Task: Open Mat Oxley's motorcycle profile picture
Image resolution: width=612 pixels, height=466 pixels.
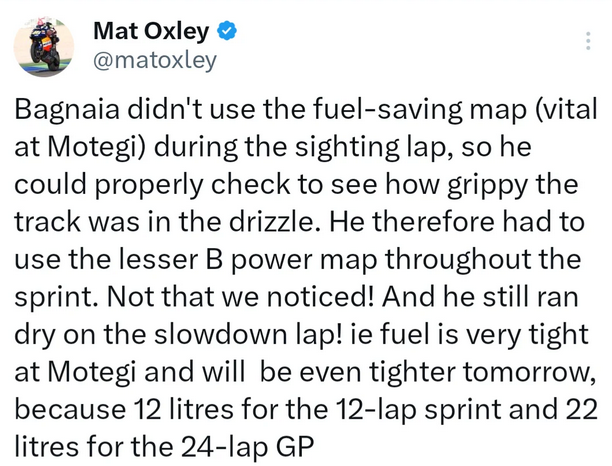Action: coord(44,47)
